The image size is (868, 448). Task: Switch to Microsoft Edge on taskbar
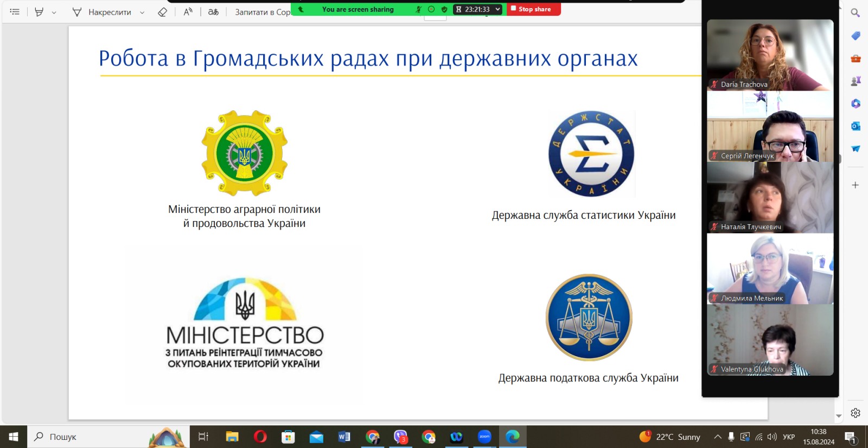(x=513, y=437)
